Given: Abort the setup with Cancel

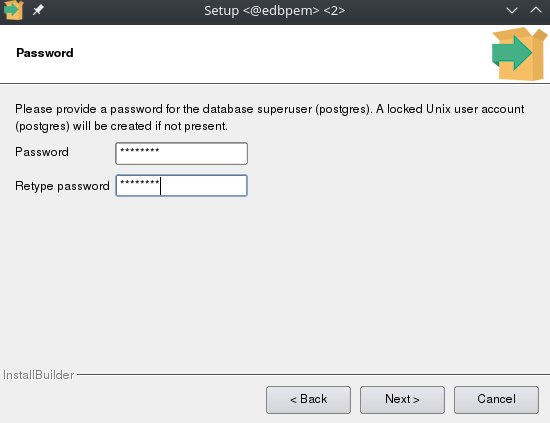Looking at the screenshot, I should 496,400.
